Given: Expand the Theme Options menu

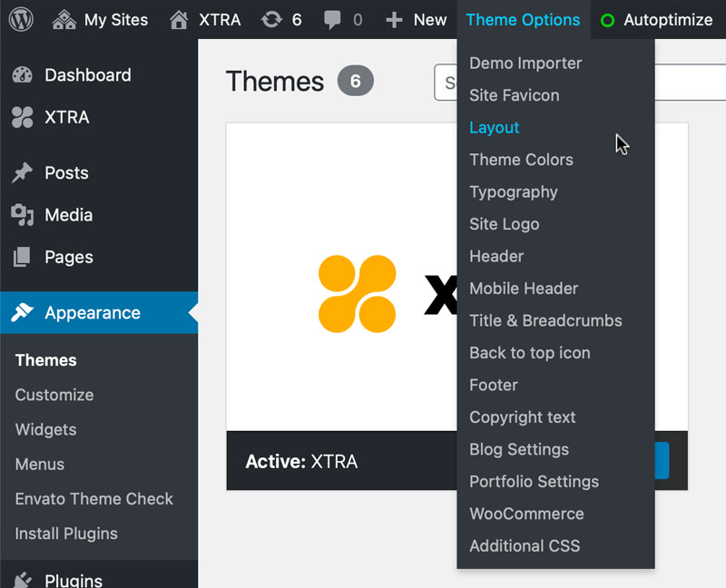Looking at the screenshot, I should [x=523, y=19].
